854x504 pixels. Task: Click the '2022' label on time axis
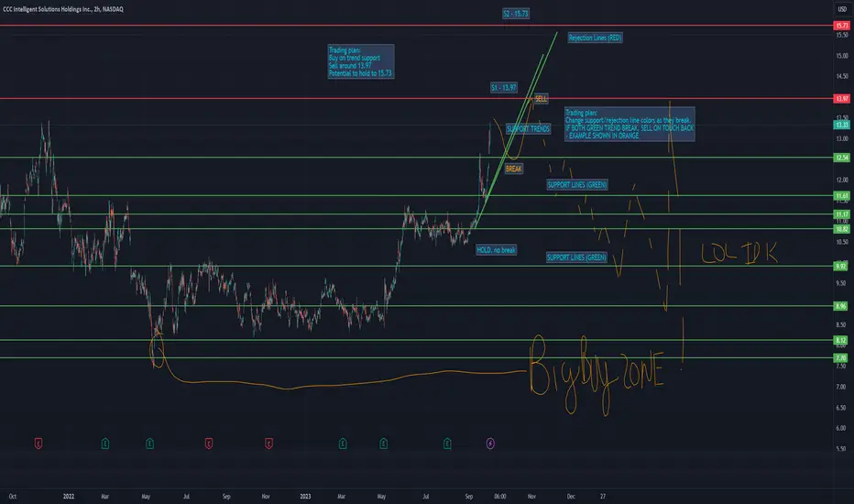[x=69, y=497]
